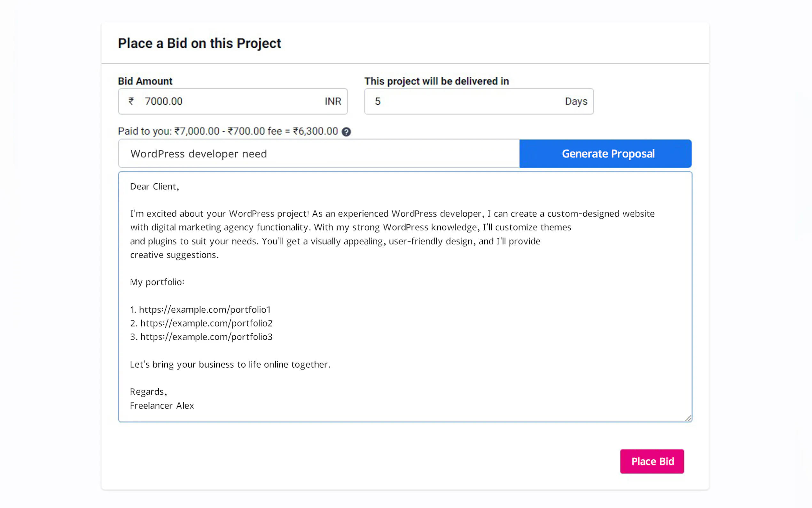Click the portfolio3 URL in proposal

(206, 337)
